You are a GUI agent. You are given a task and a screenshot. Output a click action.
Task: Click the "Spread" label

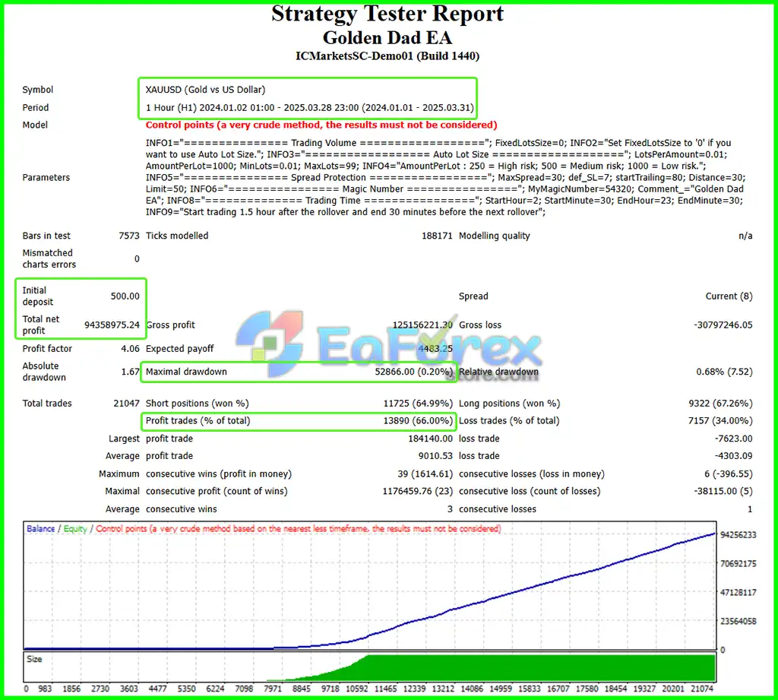coord(473,296)
